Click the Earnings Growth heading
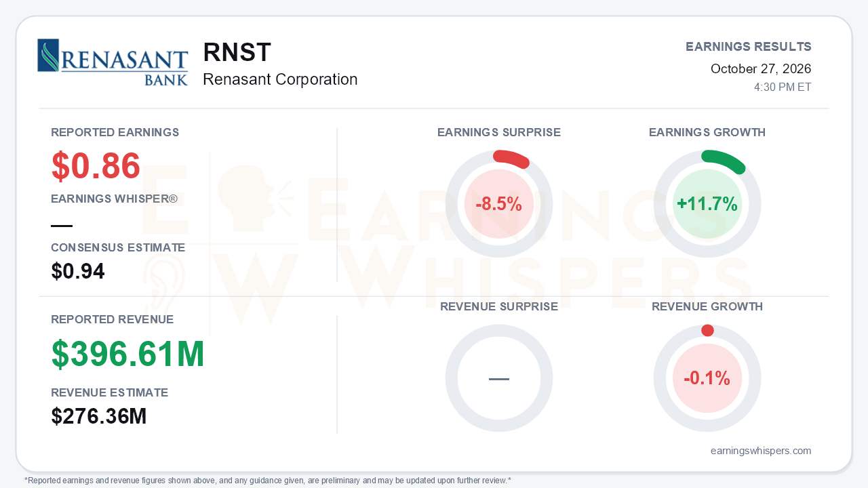Viewport: 868px width, 488px height. (707, 132)
